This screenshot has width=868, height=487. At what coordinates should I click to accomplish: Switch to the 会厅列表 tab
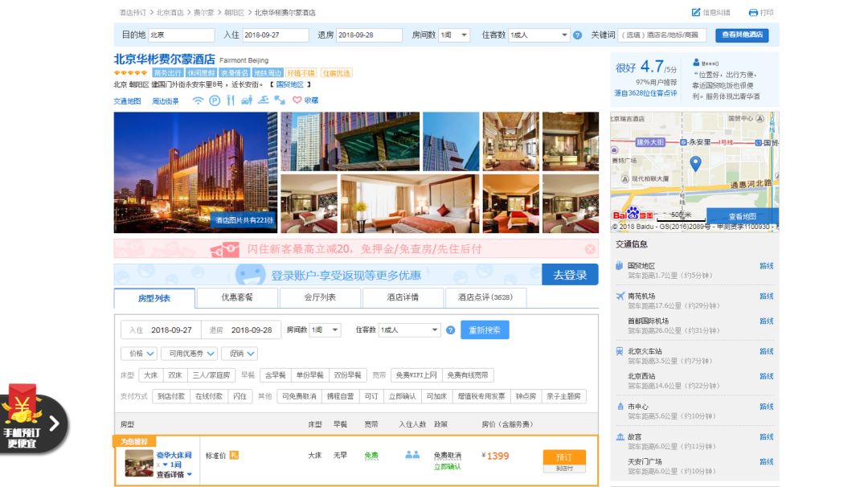tap(320, 297)
